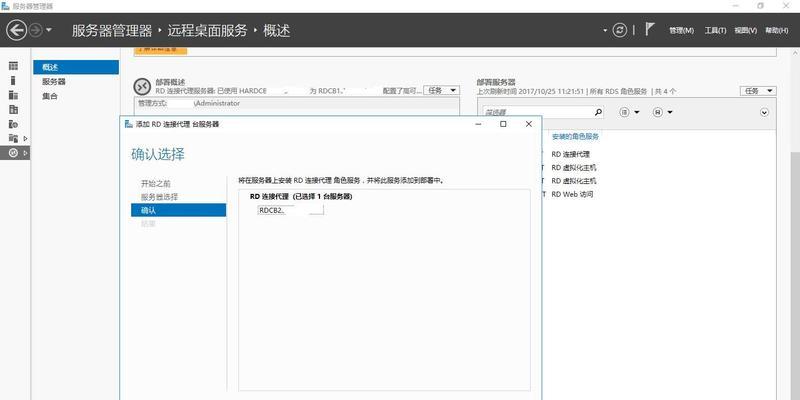Select the 确认 wizard step
This screenshot has height=400, width=800.
click(x=179, y=210)
